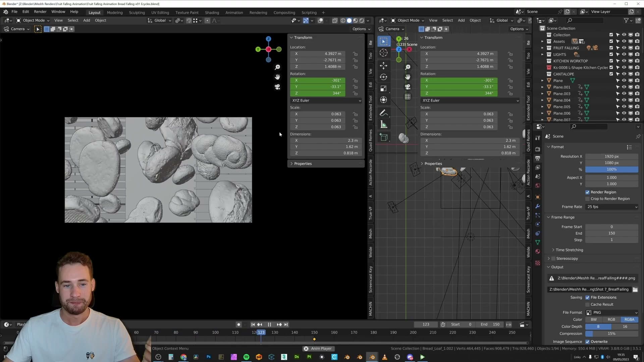The image size is (644, 362).
Task: Adjust the Compression 15% slider
Action: (x=612, y=334)
